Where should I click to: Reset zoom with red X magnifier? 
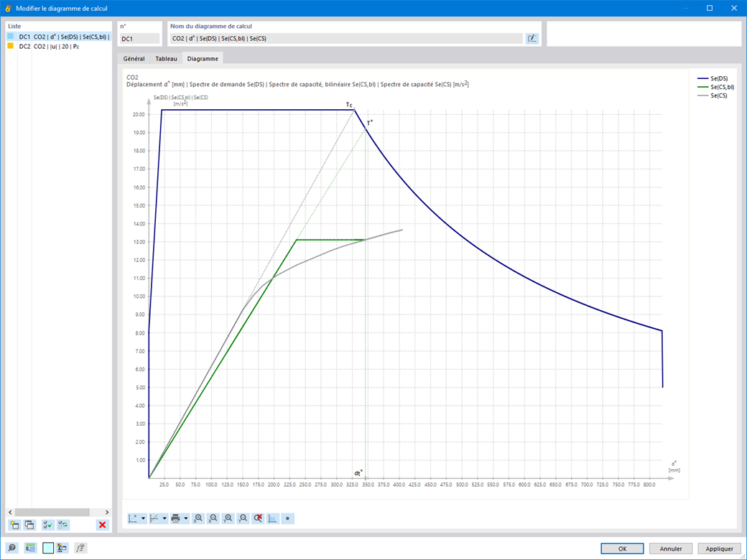(x=258, y=518)
